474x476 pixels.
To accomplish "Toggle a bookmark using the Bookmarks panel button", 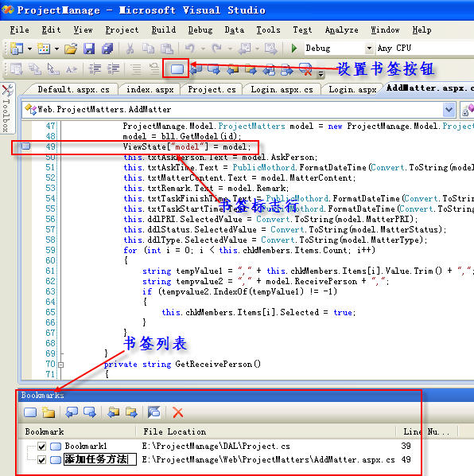I will (30, 412).
